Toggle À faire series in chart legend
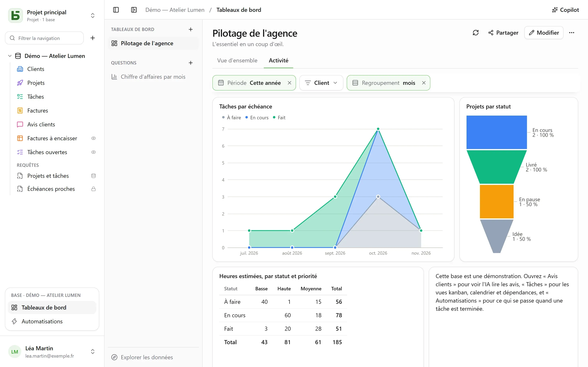This screenshot has width=588, height=367. 231,117
